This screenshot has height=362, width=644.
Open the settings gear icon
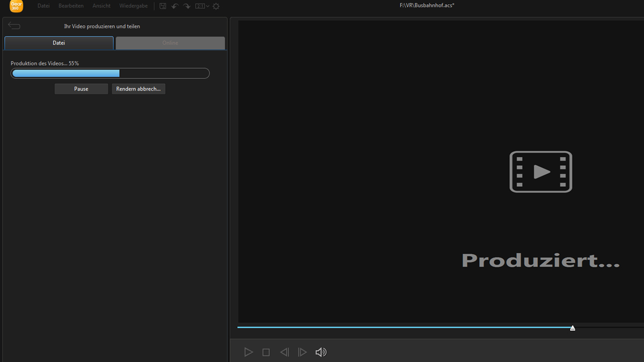[216, 6]
